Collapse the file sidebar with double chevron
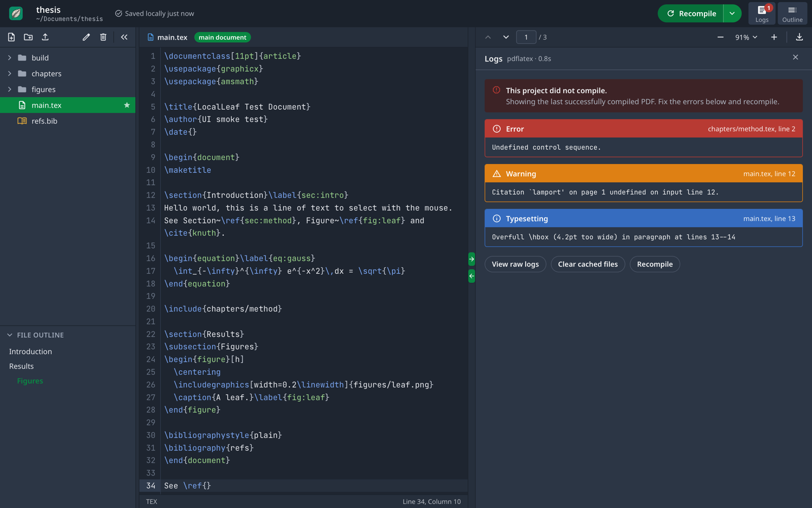Screen dimensions: 812x508 [124, 37]
